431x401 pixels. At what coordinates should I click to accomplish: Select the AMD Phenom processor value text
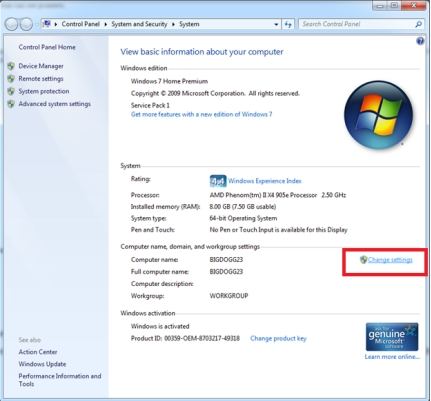click(278, 195)
